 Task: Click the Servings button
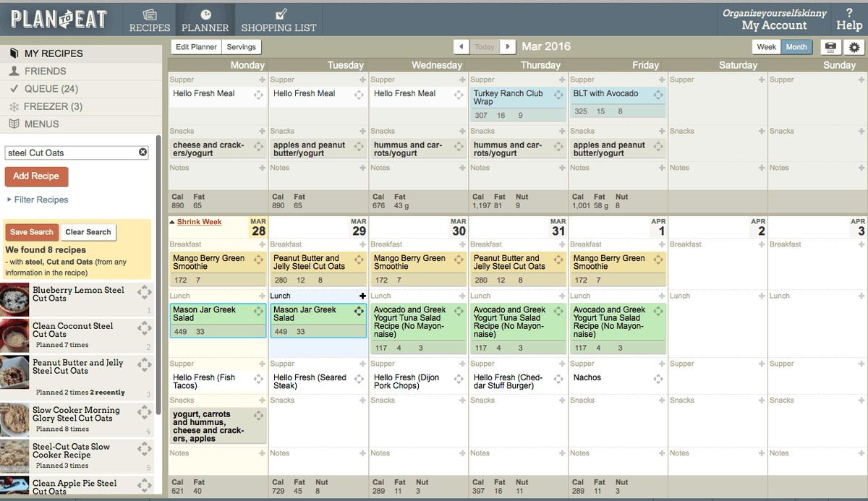click(241, 47)
